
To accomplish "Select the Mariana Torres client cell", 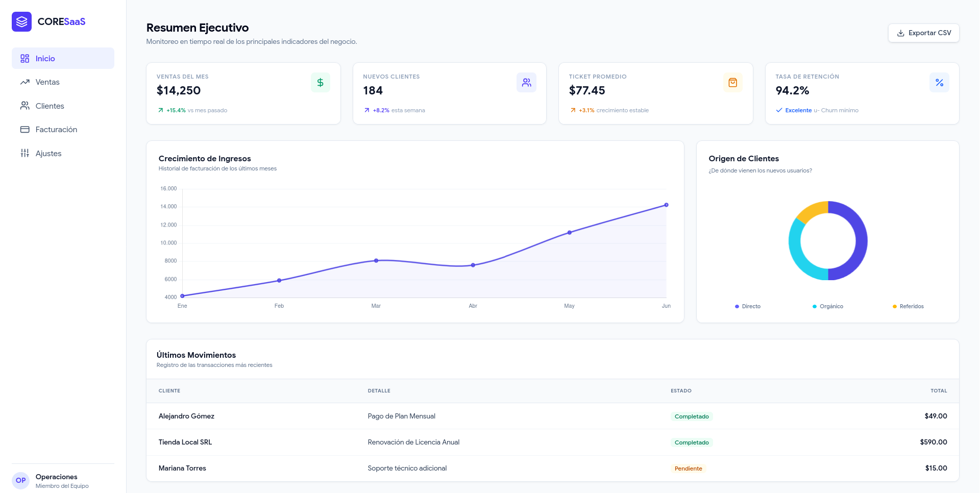I will click(182, 469).
